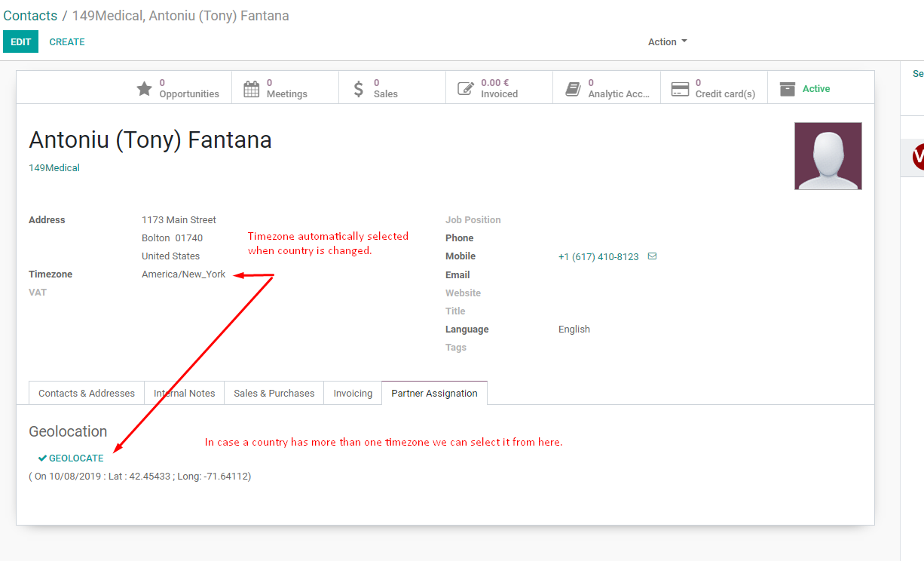Open the Credit card(s) icon

click(680, 89)
